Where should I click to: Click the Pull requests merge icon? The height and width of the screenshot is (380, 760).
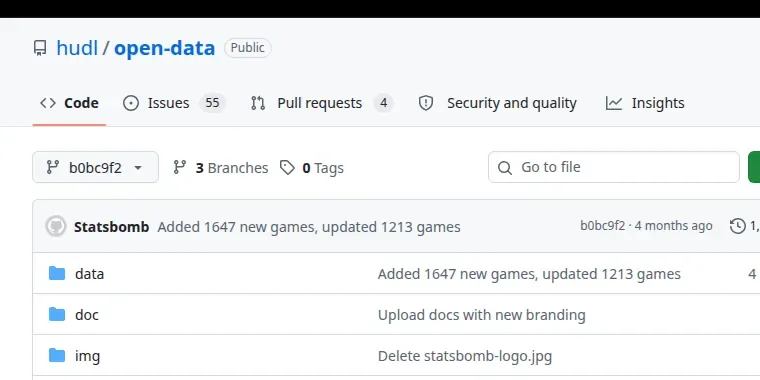click(x=258, y=103)
